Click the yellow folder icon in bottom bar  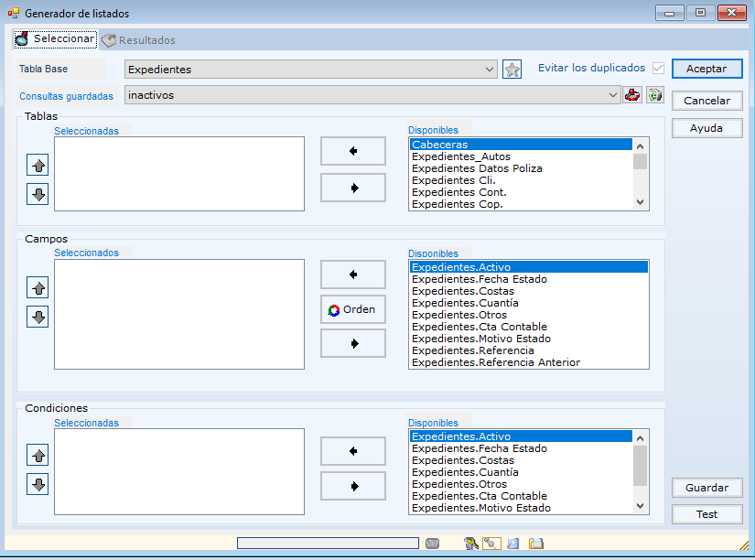(536, 544)
